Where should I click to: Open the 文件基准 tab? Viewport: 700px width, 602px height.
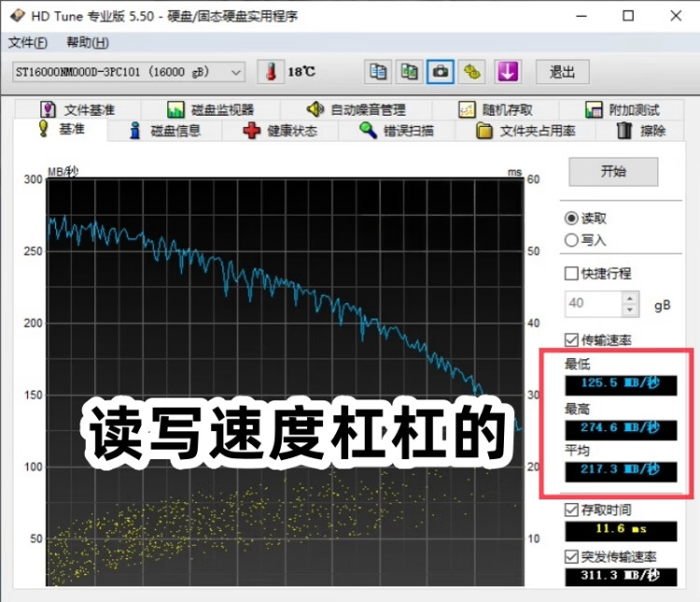pos(78,109)
